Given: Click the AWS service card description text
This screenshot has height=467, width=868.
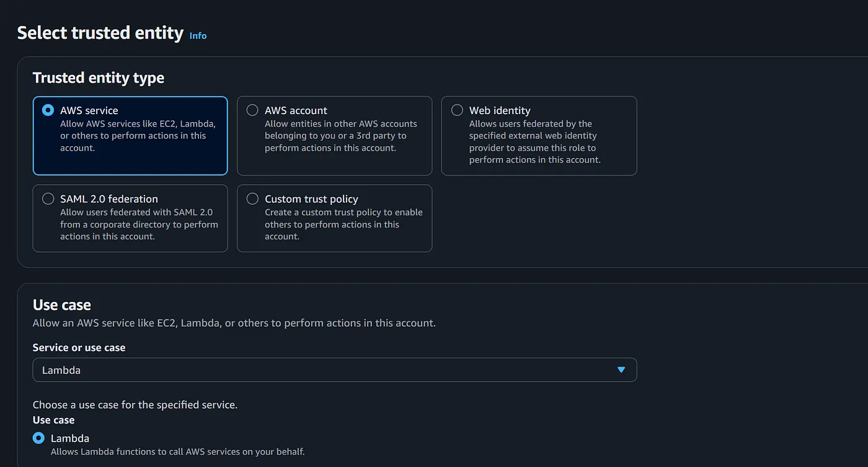Looking at the screenshot, I should pyautogui.click(x=138, y=136).
